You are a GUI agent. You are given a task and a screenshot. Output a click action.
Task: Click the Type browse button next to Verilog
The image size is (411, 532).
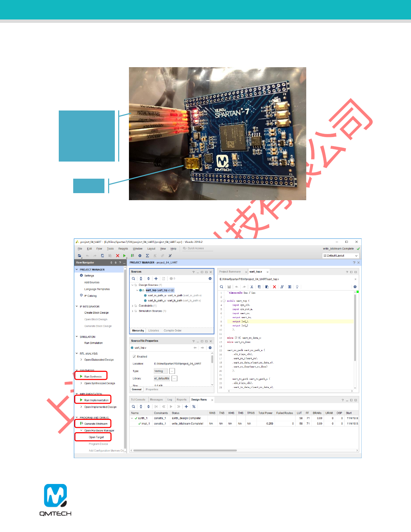pyautogui.click(x=172, y=371)
